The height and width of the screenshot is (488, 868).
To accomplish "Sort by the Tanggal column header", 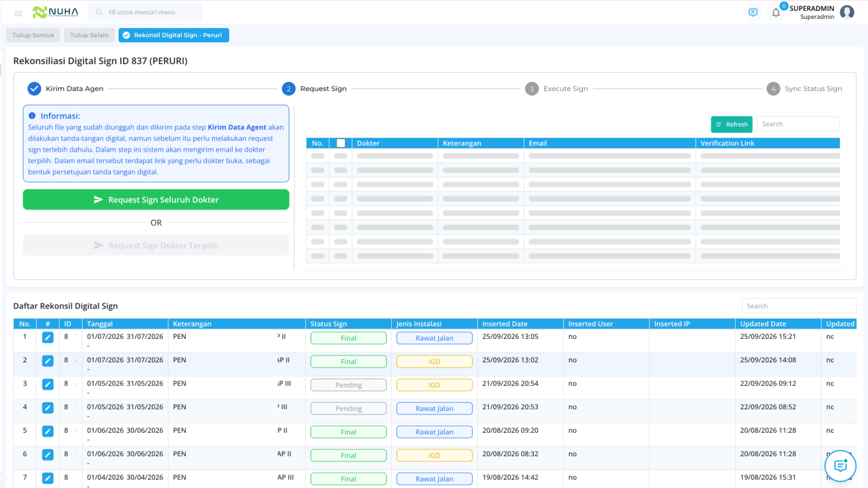I will click(x=125, y=324).
